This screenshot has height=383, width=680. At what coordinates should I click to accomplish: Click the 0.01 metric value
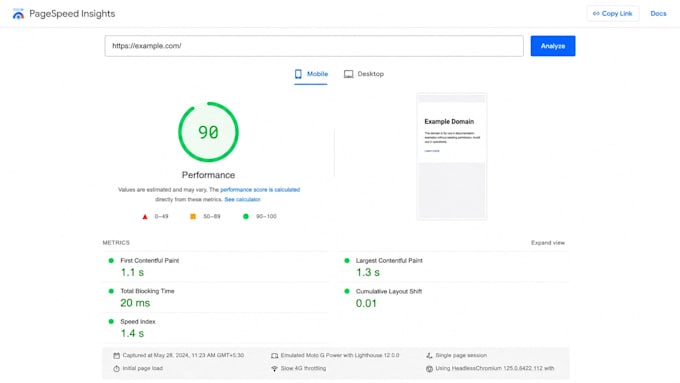click(x=366, y=303)
